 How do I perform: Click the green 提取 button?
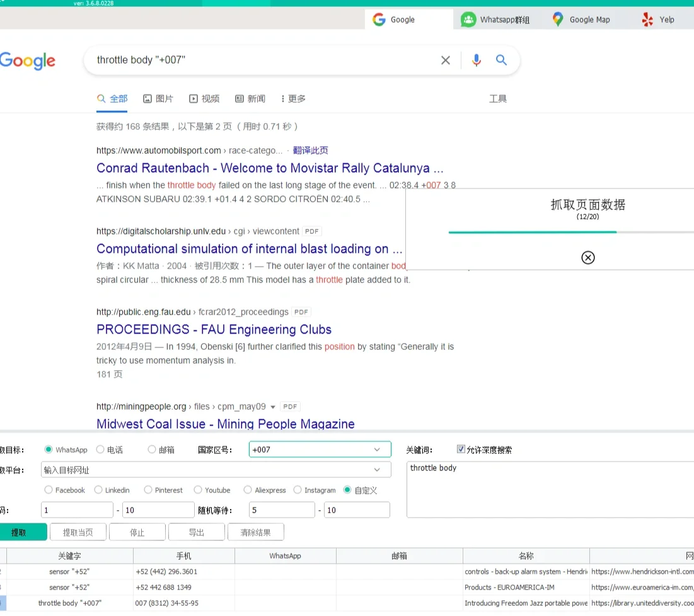pyautogui.click(x=23, y=532)
